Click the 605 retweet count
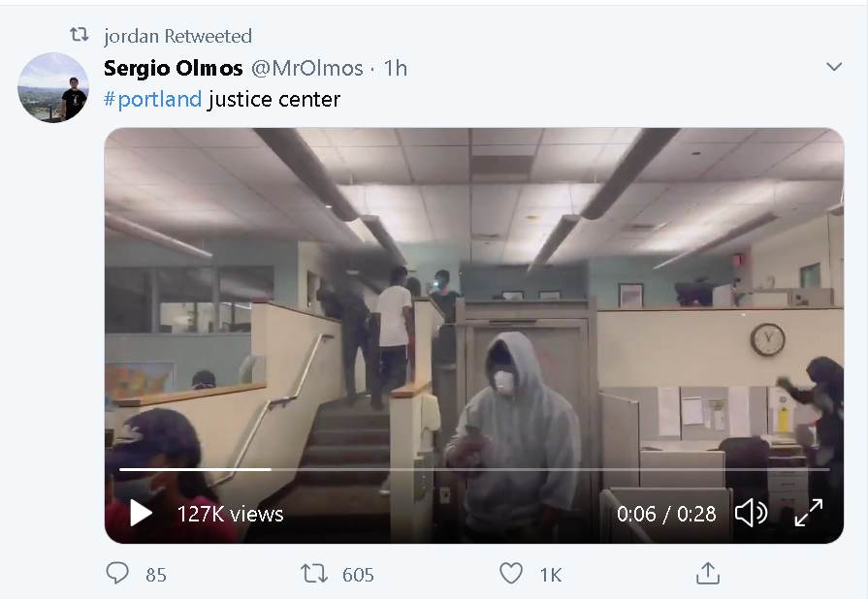Screen dimensions: 868x599 coord(358,575)
